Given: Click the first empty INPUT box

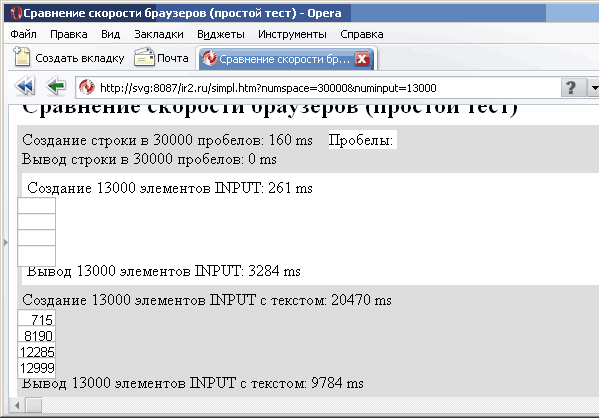Looking at the screenshot, I should [37, 206].
